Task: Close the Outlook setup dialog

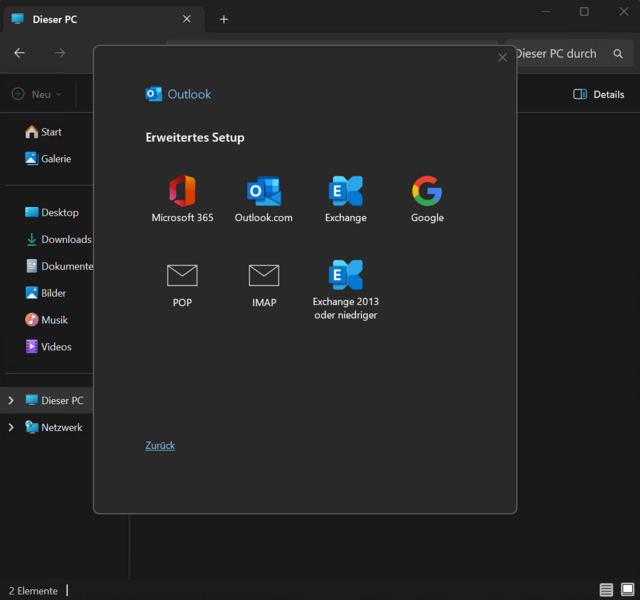Action: (x=502, y=58)
